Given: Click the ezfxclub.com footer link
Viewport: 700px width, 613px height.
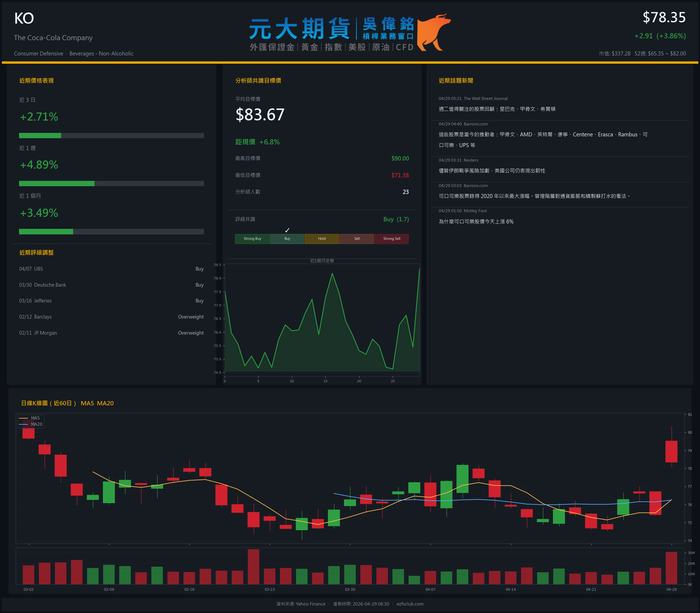Looking at the screenshot, I should point(410,604).
